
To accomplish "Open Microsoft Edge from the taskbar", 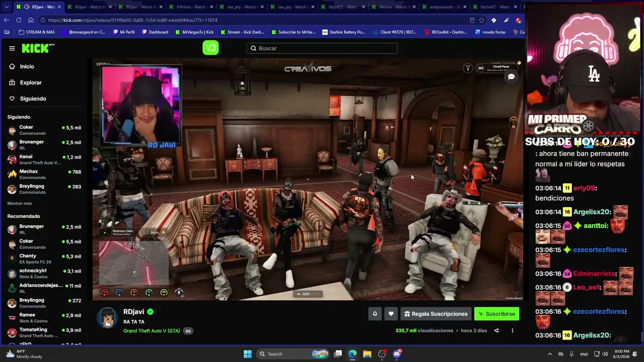I will click(353, 354).
